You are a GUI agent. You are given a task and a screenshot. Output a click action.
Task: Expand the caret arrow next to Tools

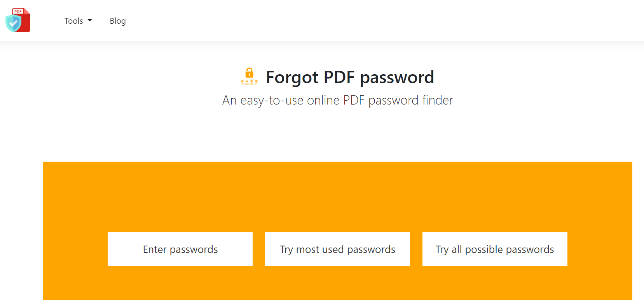coord(90,21)
